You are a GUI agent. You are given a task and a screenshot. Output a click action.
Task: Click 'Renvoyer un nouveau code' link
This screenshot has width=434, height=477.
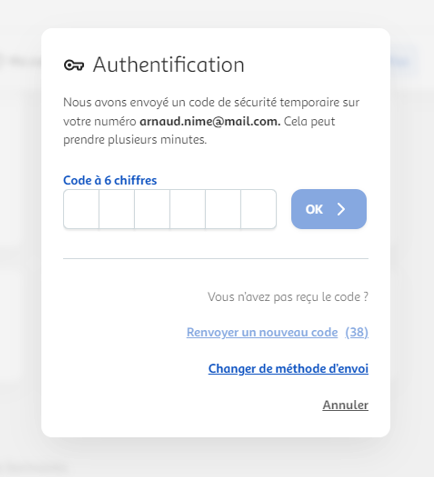(x=262, y=332)
